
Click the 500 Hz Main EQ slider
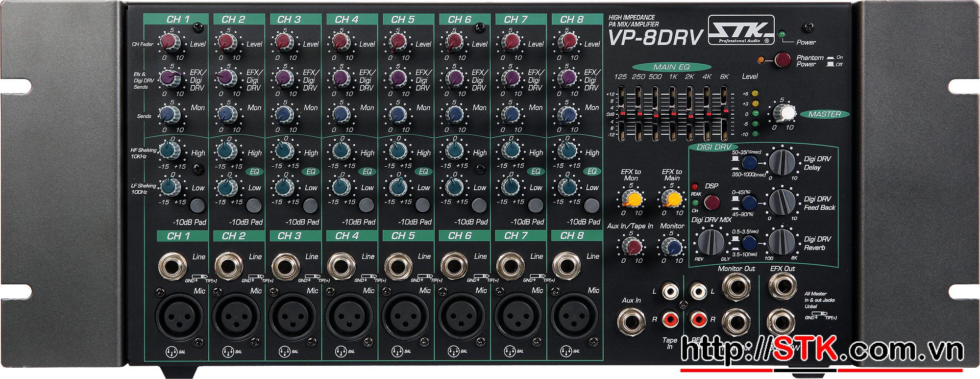coord(655,113)
